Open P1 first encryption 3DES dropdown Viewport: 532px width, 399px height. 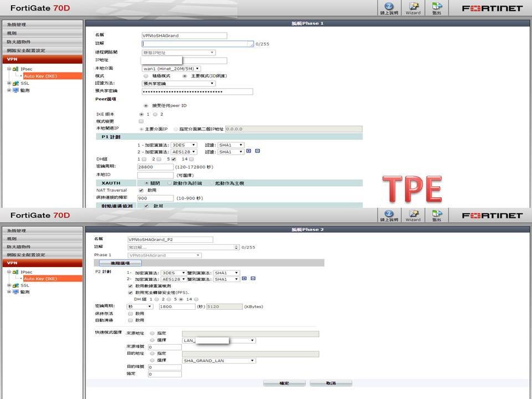pos(183,145)
